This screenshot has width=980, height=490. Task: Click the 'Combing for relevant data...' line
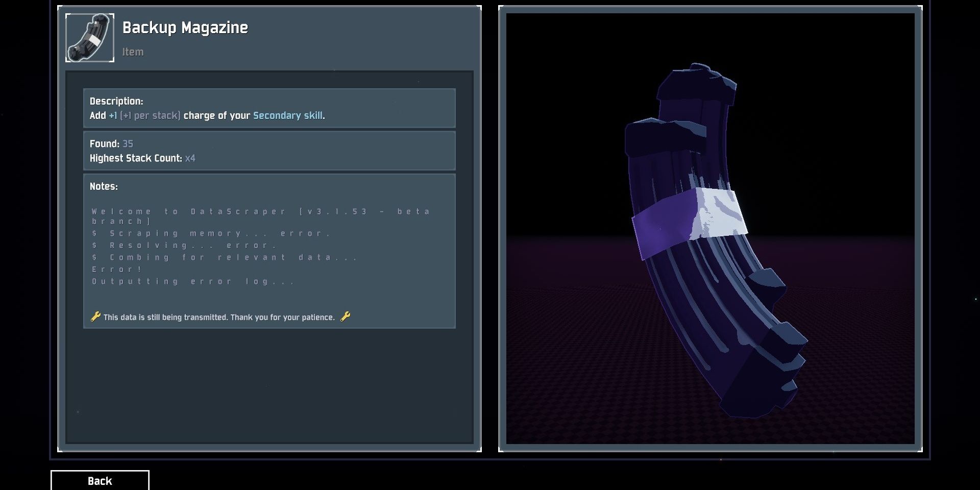point(225,257)
